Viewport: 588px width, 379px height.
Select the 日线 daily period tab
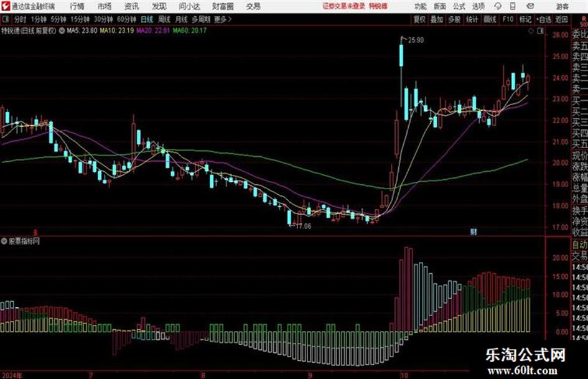click(147, 19)
